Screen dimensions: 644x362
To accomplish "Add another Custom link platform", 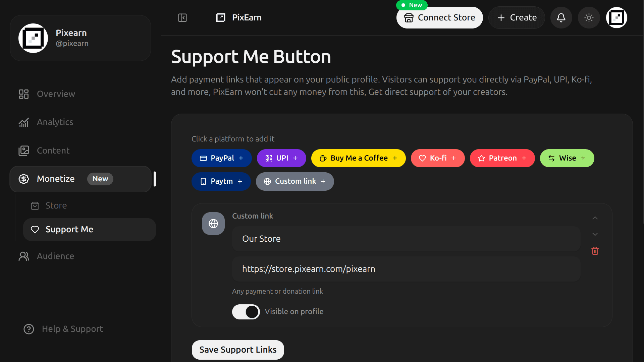I will [x=295, y=181].
